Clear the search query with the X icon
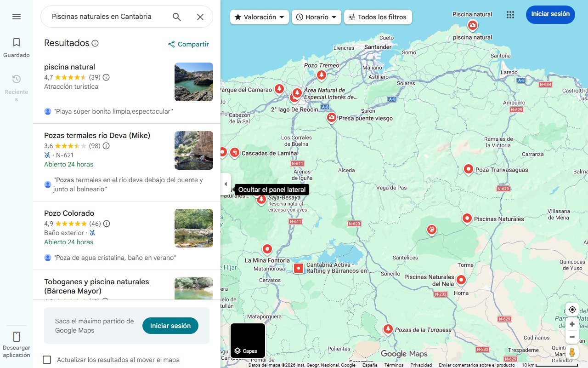The image size is (588, 368). (200, 16)
